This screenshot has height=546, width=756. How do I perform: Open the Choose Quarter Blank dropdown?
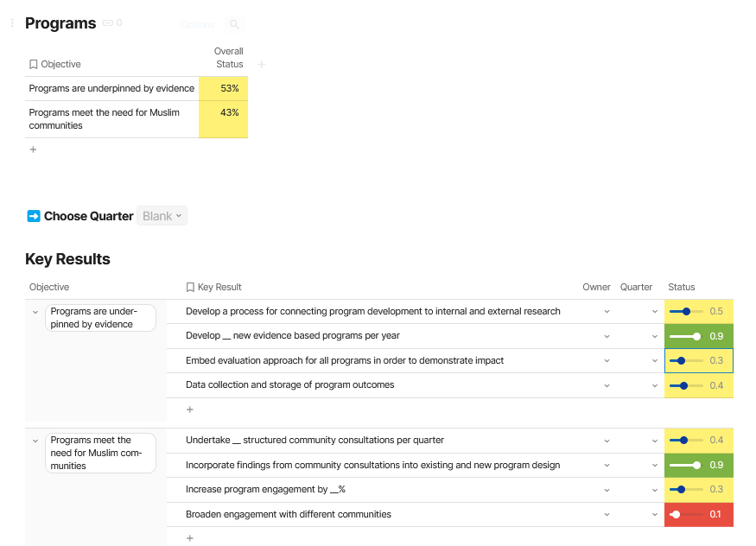click(x=162, y=216)
